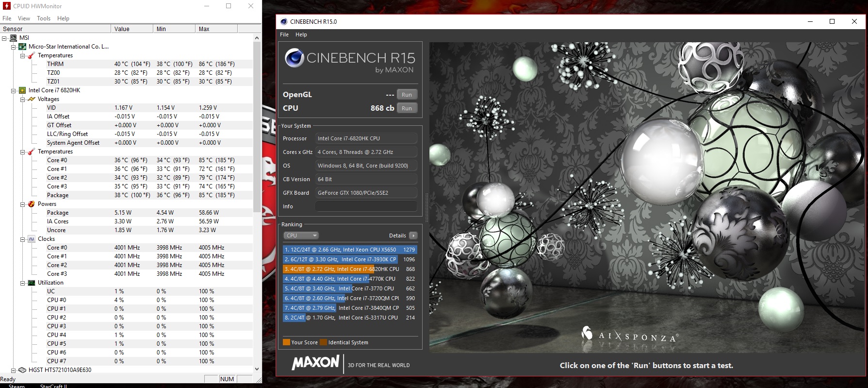Open the Ranking CPU dropdown
Viewport: 868px width, 388px height.
[x=301, y=236]
